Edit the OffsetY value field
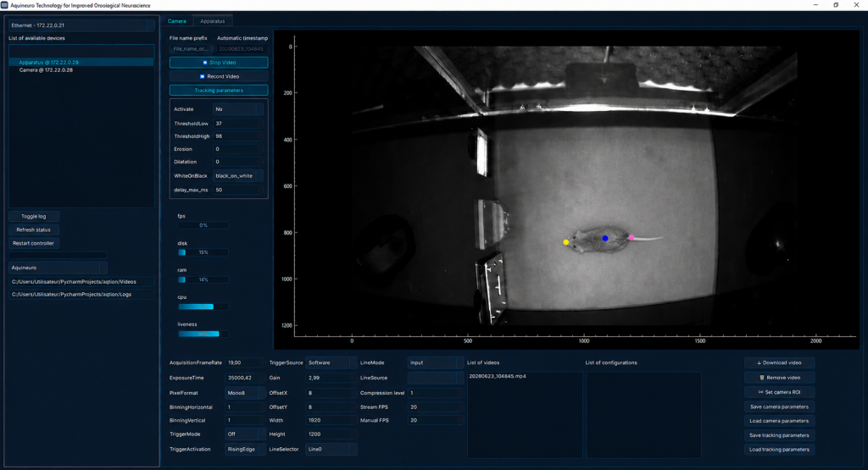This screenshot has width=868, height=470. pyautogui.click(x=331, y=407)
